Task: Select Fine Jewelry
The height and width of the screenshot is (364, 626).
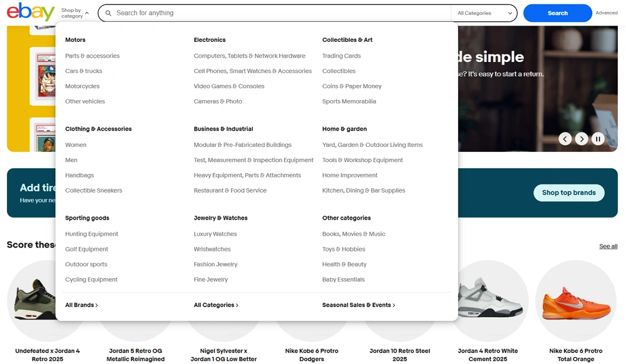Action: point(210,280)
